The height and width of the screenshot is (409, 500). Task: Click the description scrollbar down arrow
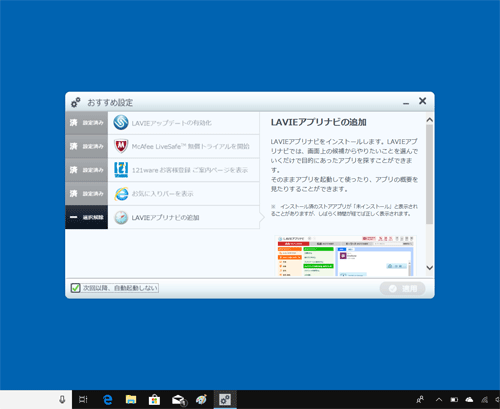(x=430, y=268)
